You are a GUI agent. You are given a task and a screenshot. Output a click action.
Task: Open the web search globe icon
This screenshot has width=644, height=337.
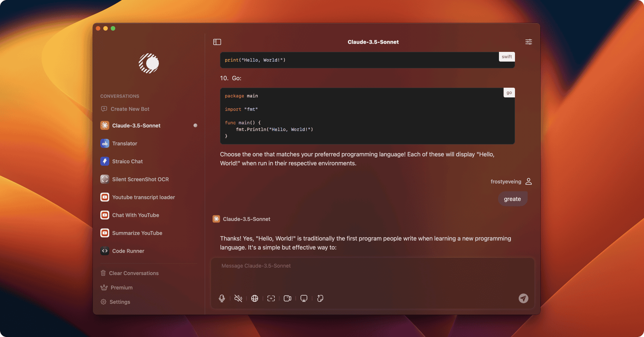click(255, 298)
